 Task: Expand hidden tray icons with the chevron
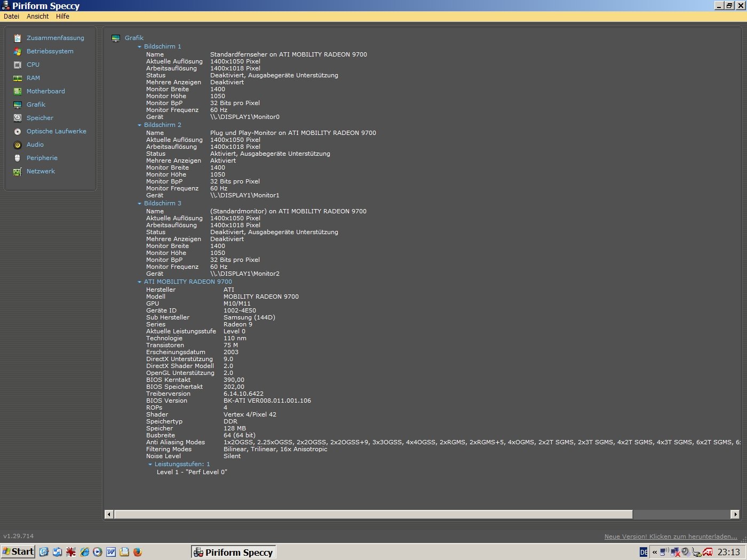coord(655,552)
